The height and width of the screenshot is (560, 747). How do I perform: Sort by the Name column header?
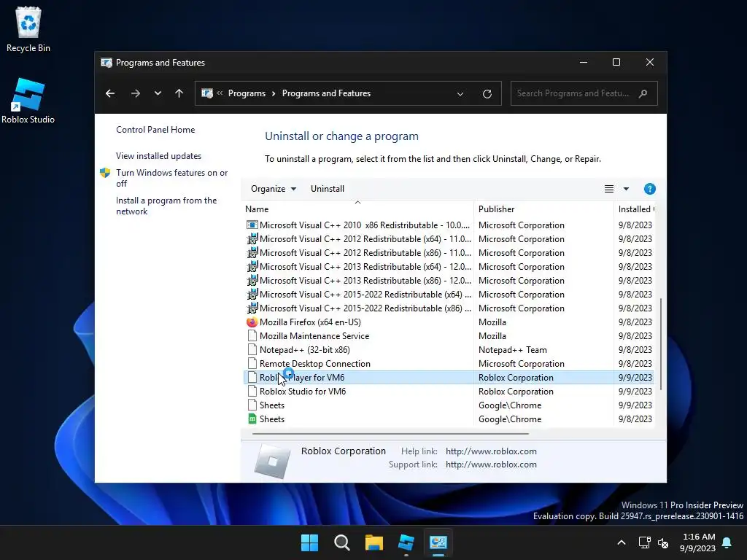(x=358, y=209)
